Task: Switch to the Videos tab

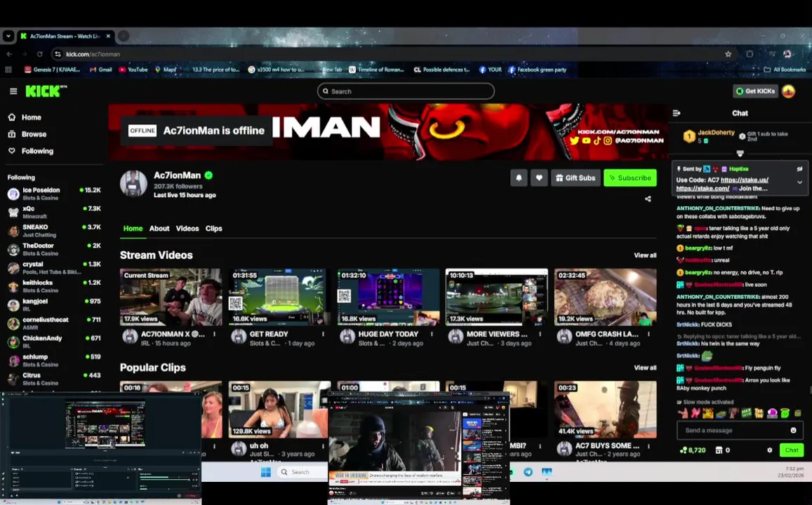Action: pyautogui.click(x=187, y=228)
